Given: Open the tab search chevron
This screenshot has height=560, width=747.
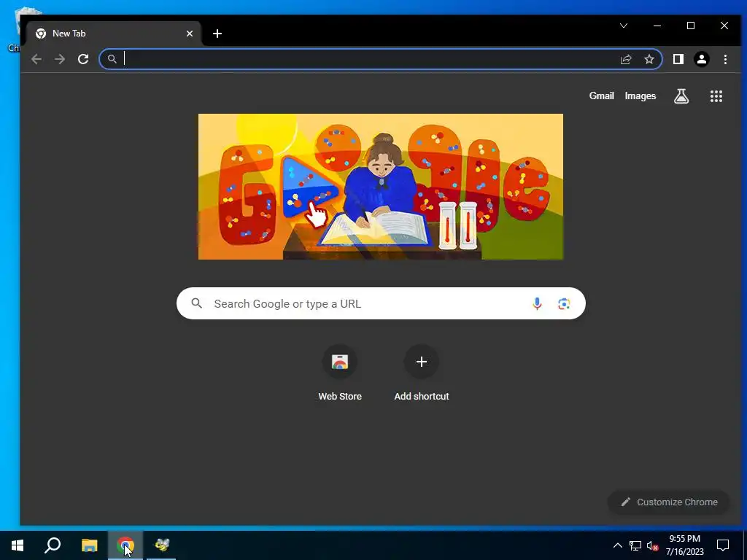Looking at the screenshot, I should 624,26.
